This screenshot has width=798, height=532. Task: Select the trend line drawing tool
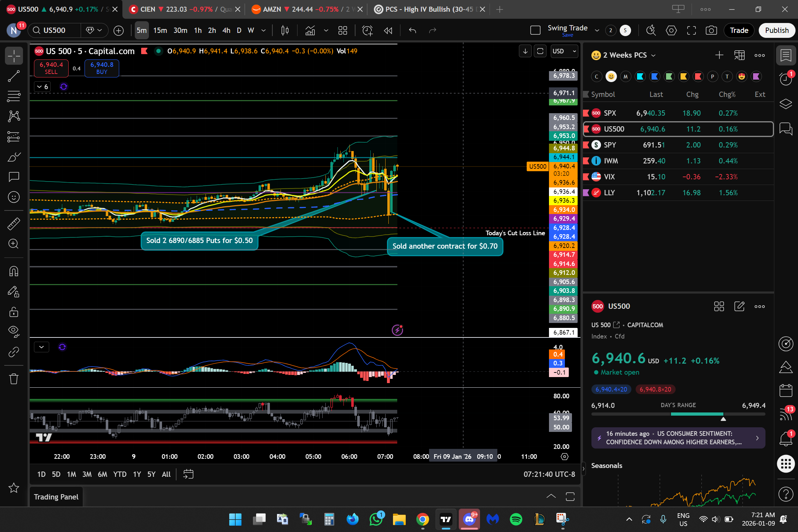[x=14, y=76]
